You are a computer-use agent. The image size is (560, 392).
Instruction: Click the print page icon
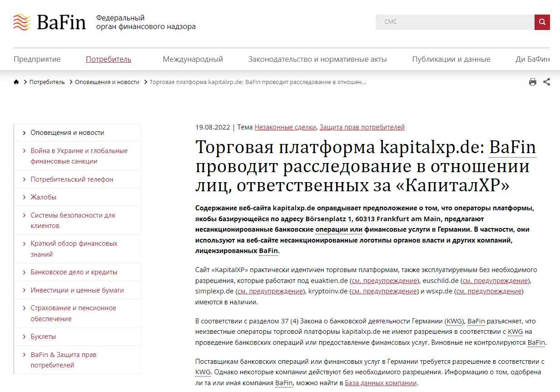(x=533, y=82)
